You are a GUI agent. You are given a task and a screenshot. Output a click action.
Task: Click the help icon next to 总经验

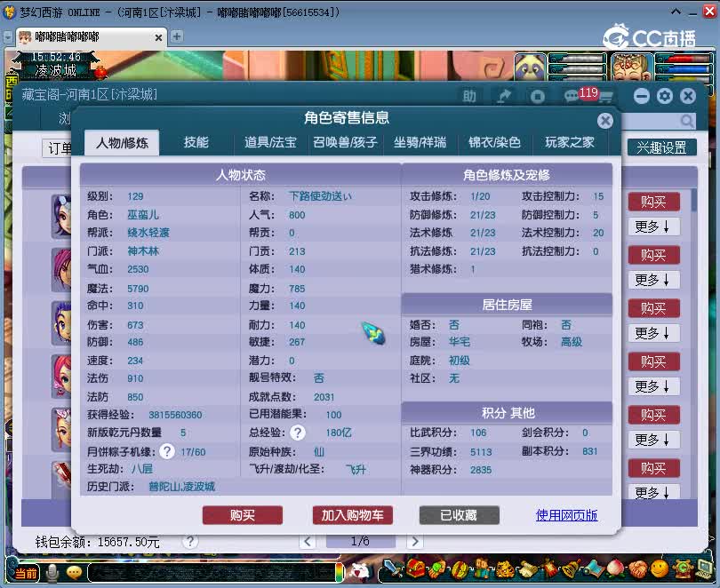298,433
